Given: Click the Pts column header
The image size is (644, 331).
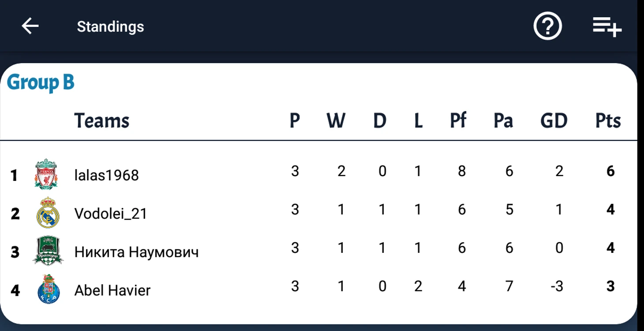Looking at the screenshot, I should pyautogui.click(x=608, y=120).
